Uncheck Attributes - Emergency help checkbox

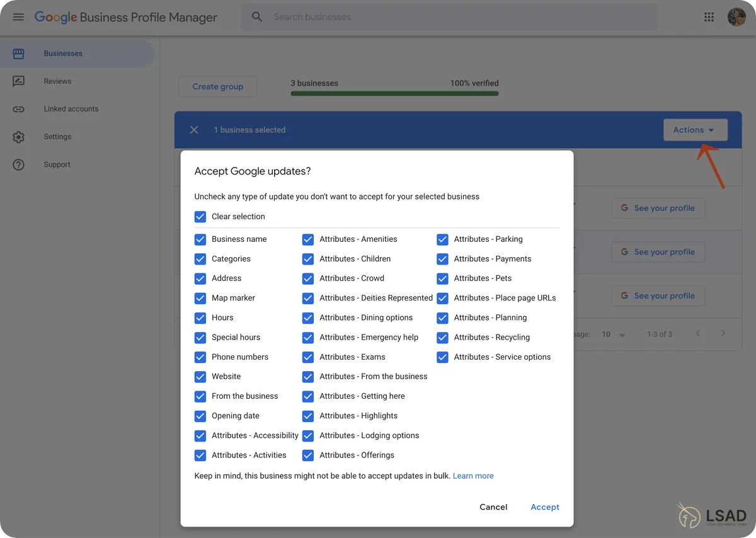[x=308, y=338]
